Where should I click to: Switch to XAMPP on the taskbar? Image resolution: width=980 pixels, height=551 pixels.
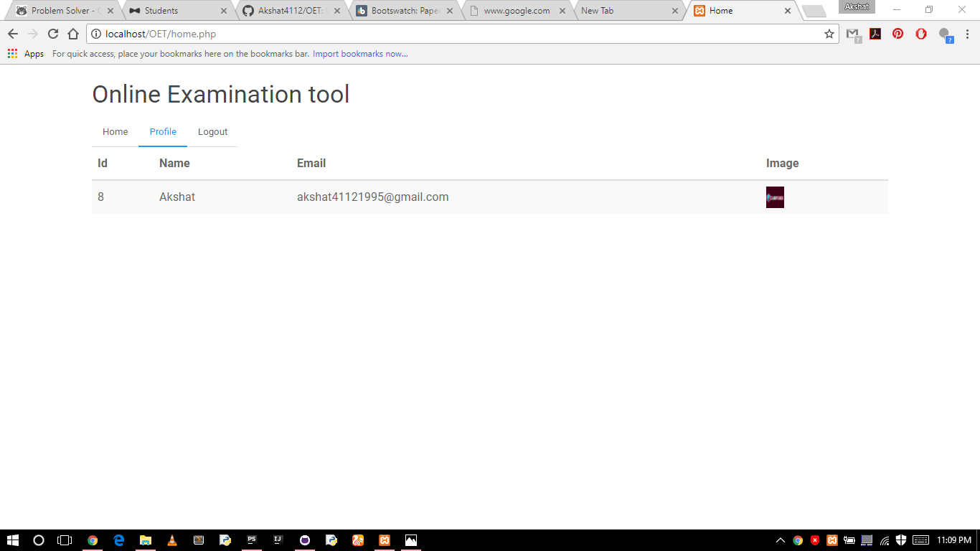point(385,540)
